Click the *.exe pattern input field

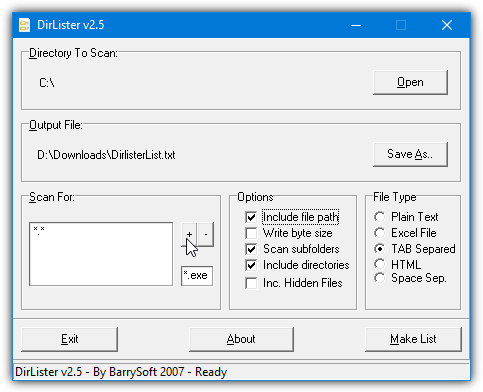click(x=197, y=276)
